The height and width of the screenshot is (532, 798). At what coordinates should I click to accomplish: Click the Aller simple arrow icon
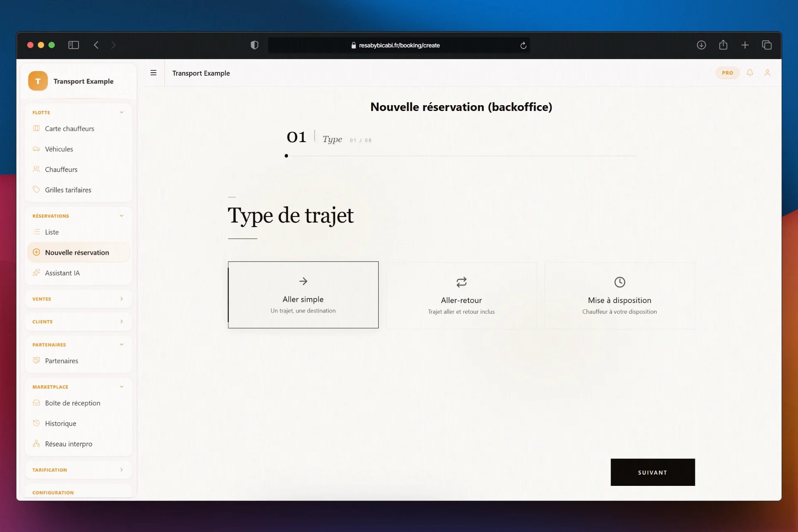[303, 281]
